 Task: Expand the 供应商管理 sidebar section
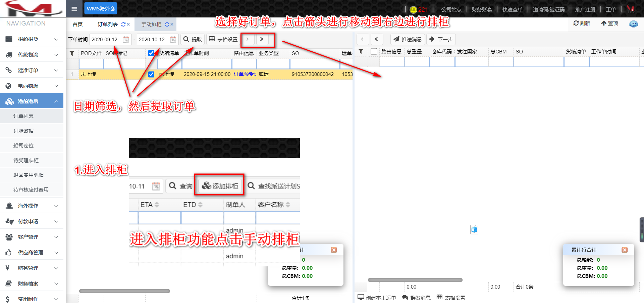(x=32, y=253)
